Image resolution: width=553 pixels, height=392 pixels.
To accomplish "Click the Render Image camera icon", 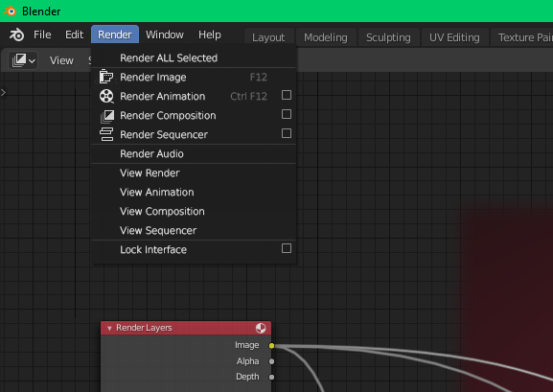I will [106, 77].
